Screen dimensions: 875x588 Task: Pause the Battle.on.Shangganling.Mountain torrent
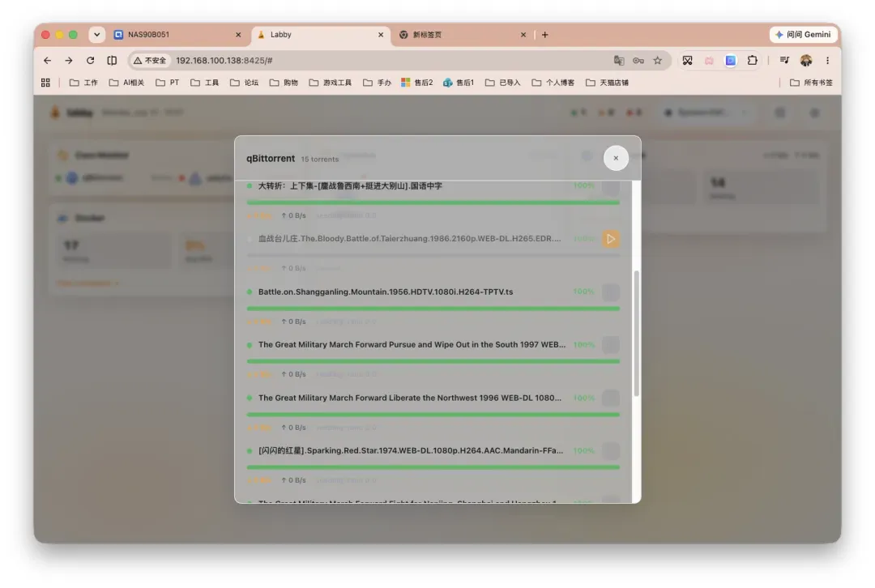[611, 292]
